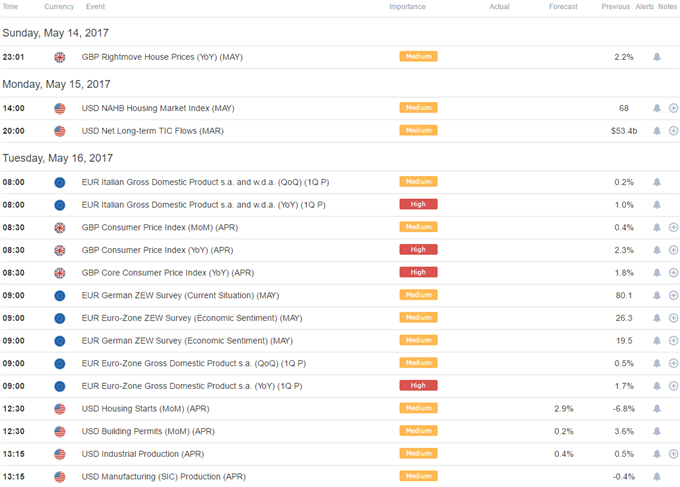Viewport: 680px width, 487px height.
Task: Set alert bell for USD Building Permits
Action: pos(657,431)
